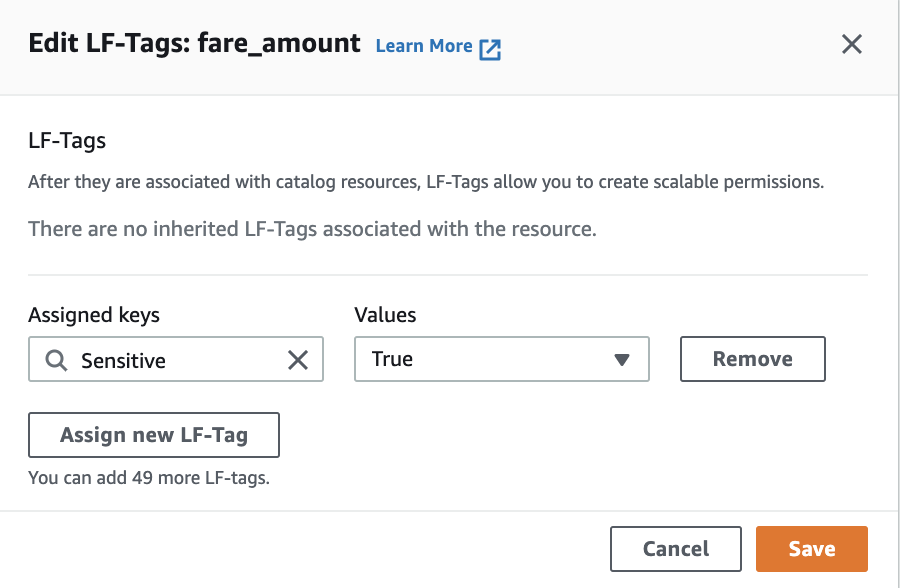Close the Edit LF-Tags dialog
This screenshot has height=588, width=900.
851,45
